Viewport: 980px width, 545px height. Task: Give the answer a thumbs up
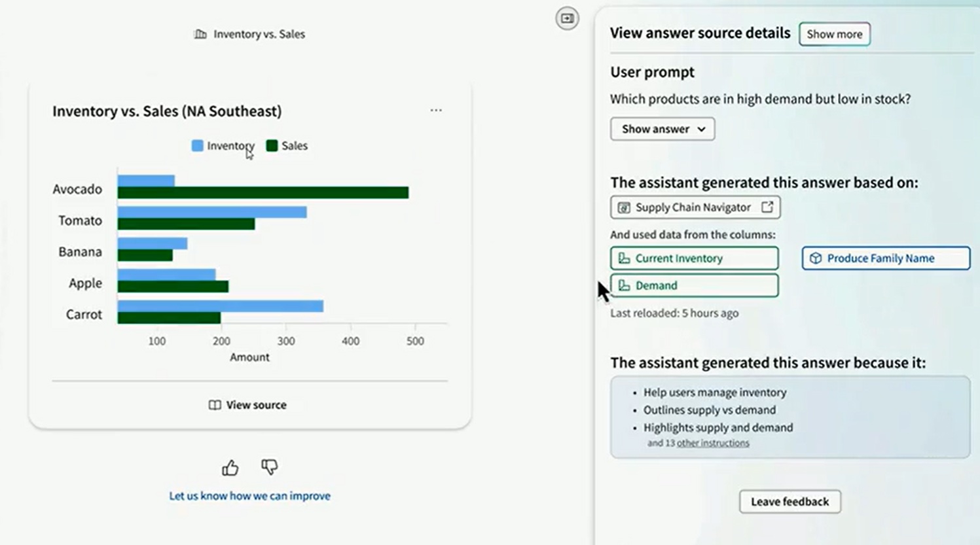click(230, 467)
